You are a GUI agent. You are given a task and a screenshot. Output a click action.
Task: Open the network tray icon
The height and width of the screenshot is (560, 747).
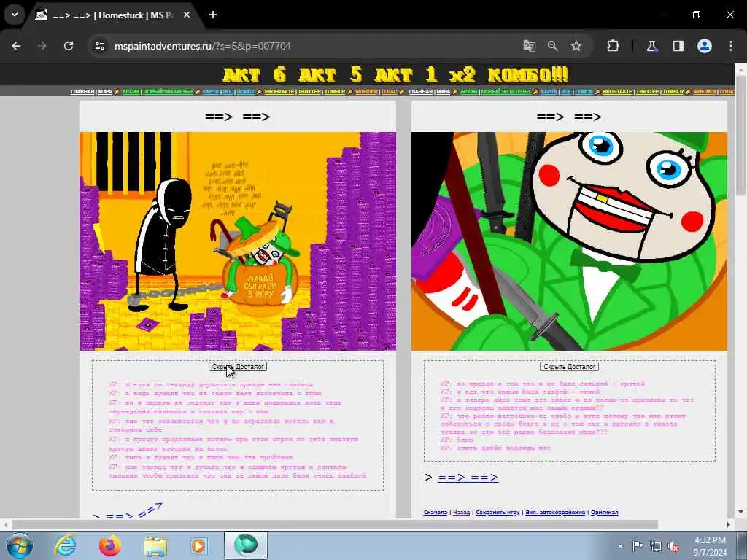coord(656,547)
